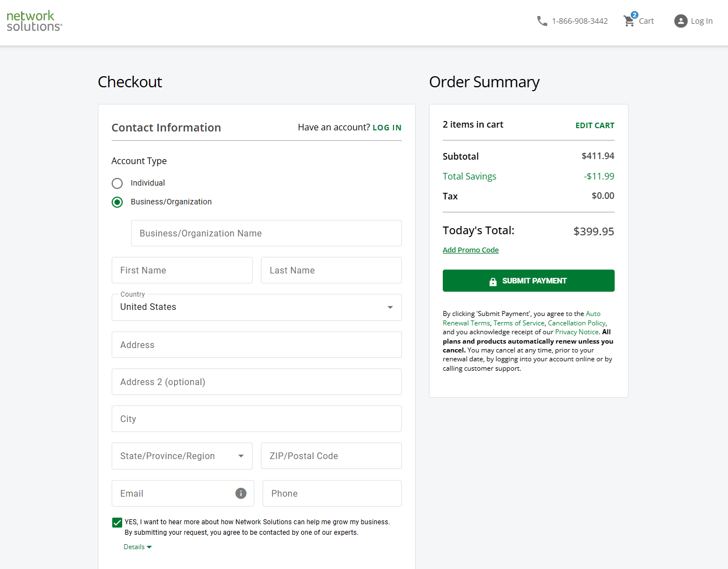Open the Privacy Notice link
The width and height of the screenshot is (728, 569).
coord(577,332)
